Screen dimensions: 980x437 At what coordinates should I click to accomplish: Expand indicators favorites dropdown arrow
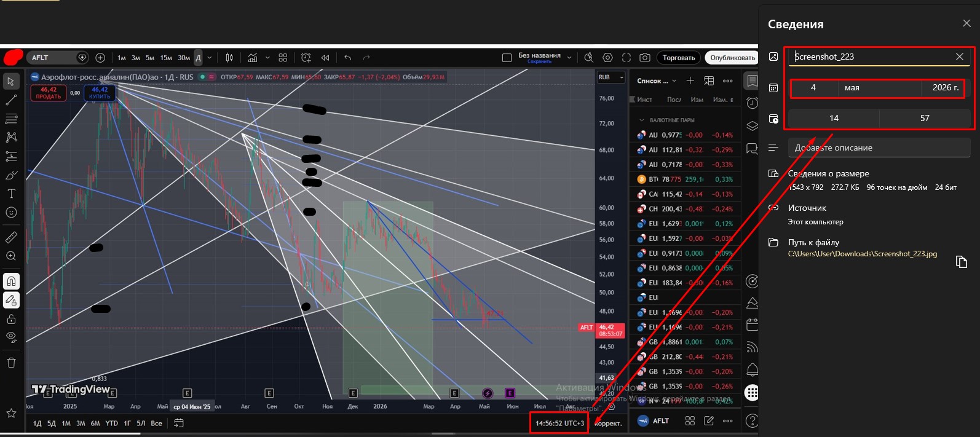[267, 58]
